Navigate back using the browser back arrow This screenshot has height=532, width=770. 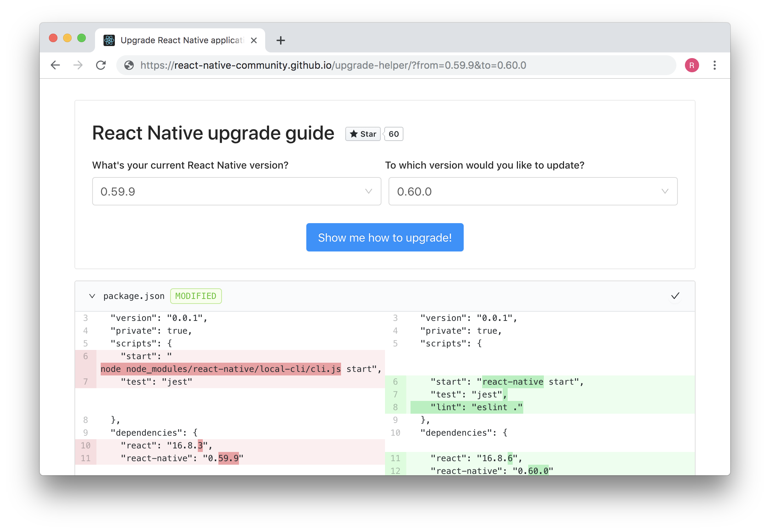(55, 65)
